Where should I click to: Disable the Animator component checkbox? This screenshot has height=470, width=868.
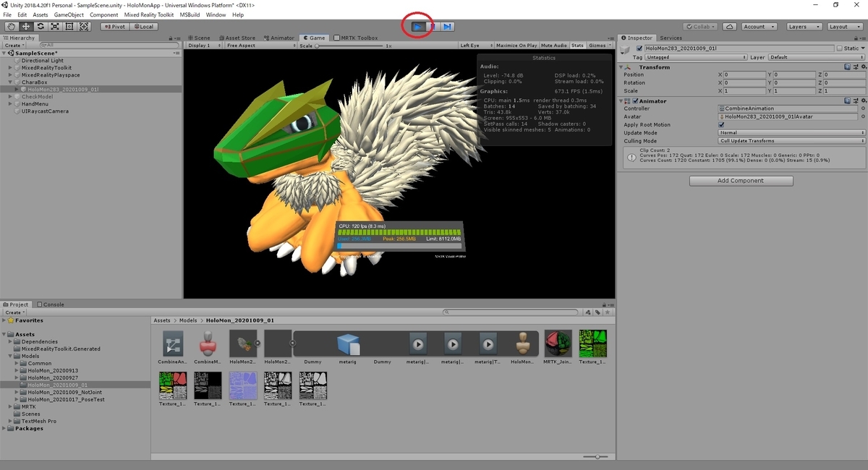coord(636,101)
